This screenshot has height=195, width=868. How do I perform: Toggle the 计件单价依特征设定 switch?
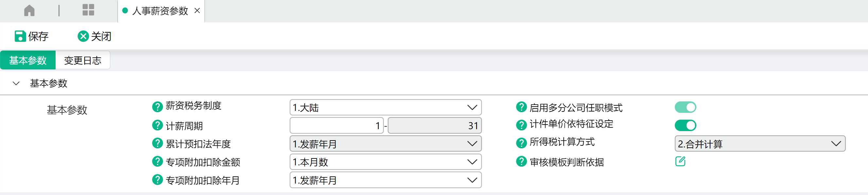(x=685, y=126)
